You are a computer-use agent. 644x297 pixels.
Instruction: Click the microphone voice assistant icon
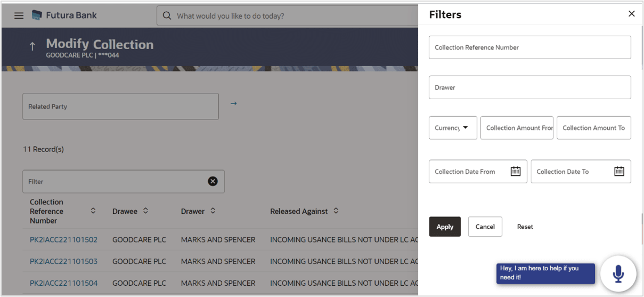pos(618,274)
